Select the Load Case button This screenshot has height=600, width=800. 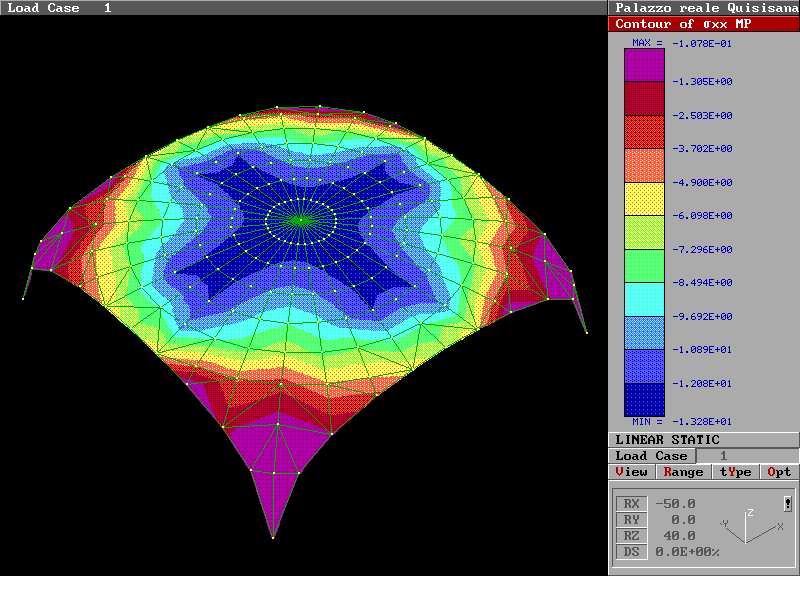(651, 456)
